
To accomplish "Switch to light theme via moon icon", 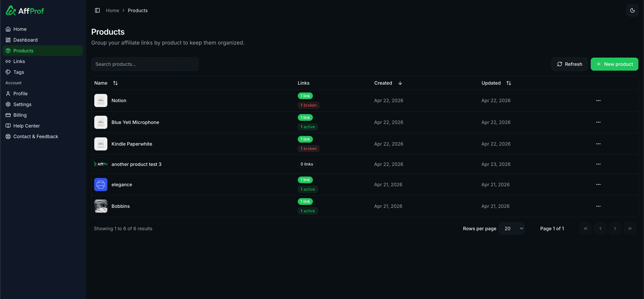I will 632,10.
